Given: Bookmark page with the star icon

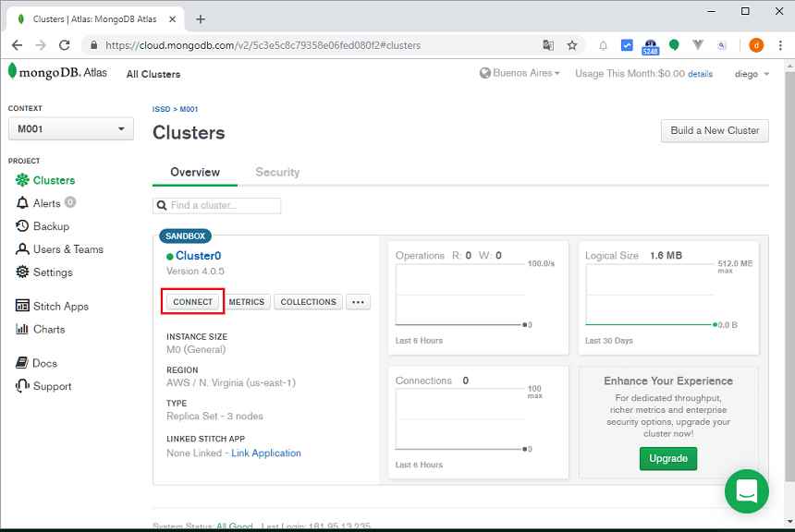Looking at the screenshot, I should [x=572, y=45].
